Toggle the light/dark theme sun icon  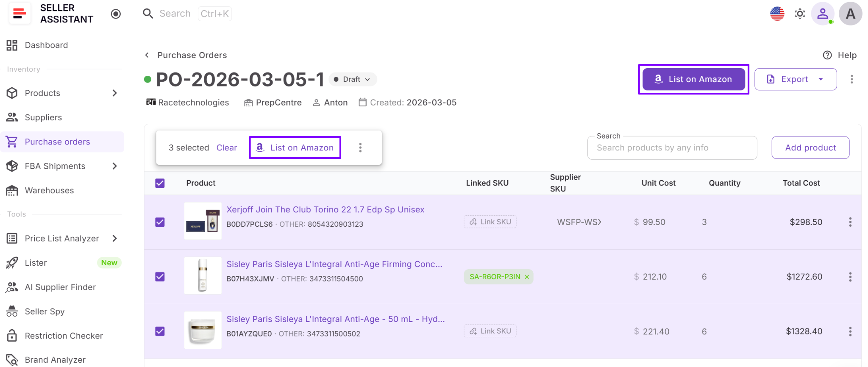pos(800,14)
